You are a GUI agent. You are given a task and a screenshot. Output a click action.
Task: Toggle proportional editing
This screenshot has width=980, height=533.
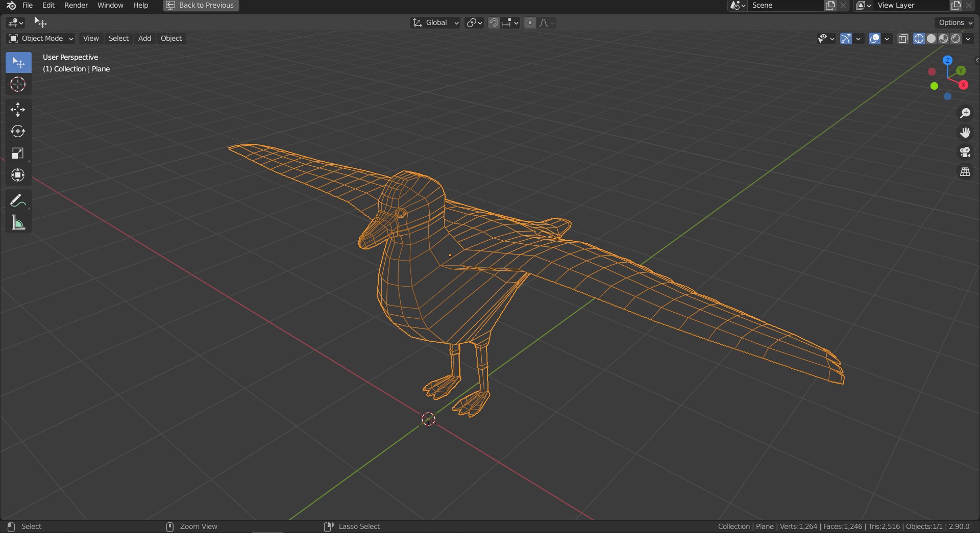[530, 22]
